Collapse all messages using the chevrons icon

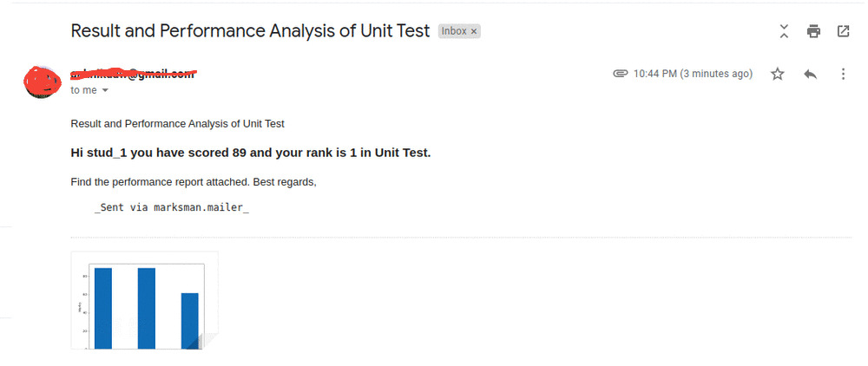(784, 31)
